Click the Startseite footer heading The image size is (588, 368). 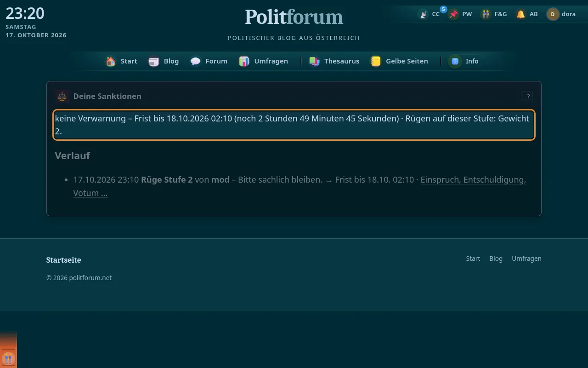click(63, 260)
